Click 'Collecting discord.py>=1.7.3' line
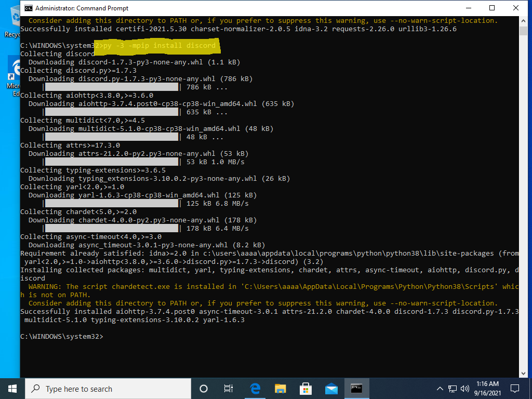The height and width of the screenshot is (399, 532). 78,71
